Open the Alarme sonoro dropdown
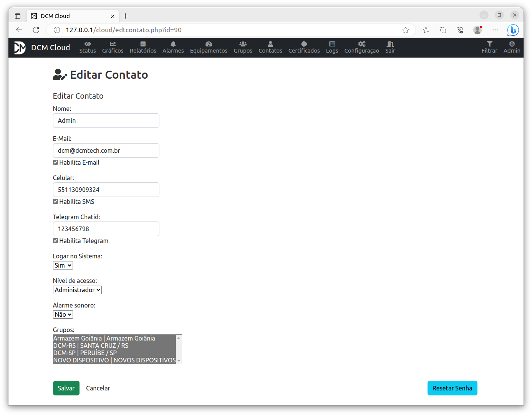 pos(63,314)
